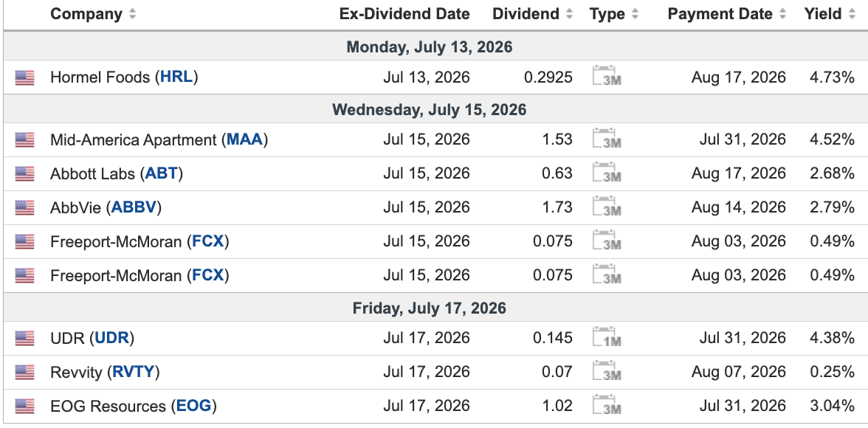The width and height of the screenshot is (868, 428).
Task: Click the 1M type icon in UDR row
Action: (607, 338)
